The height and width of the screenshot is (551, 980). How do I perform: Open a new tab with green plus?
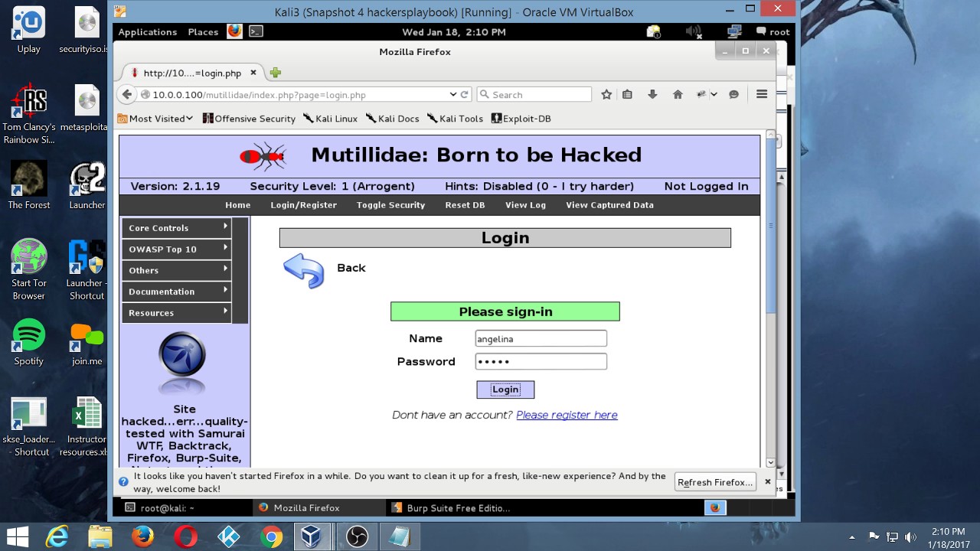pyautogui.click(x=276, y=73)
